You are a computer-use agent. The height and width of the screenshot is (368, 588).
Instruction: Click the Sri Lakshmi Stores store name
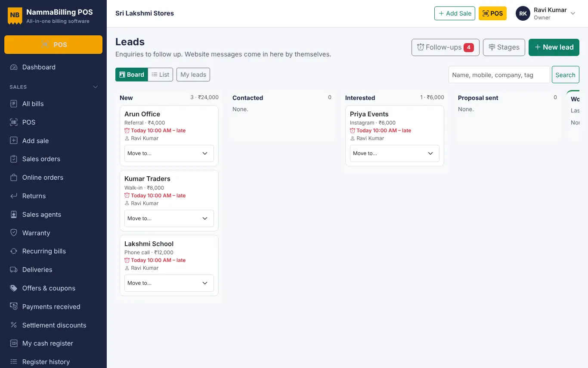145,13
